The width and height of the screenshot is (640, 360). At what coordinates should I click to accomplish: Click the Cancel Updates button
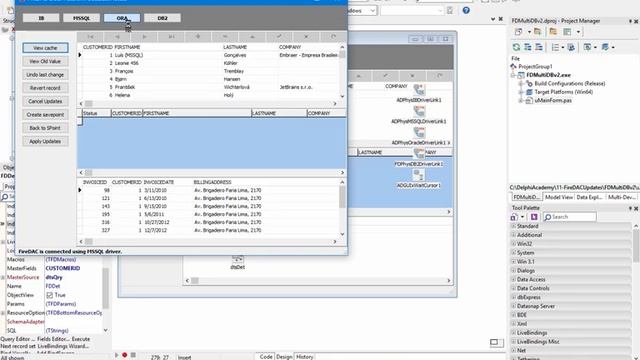(45, 101)
